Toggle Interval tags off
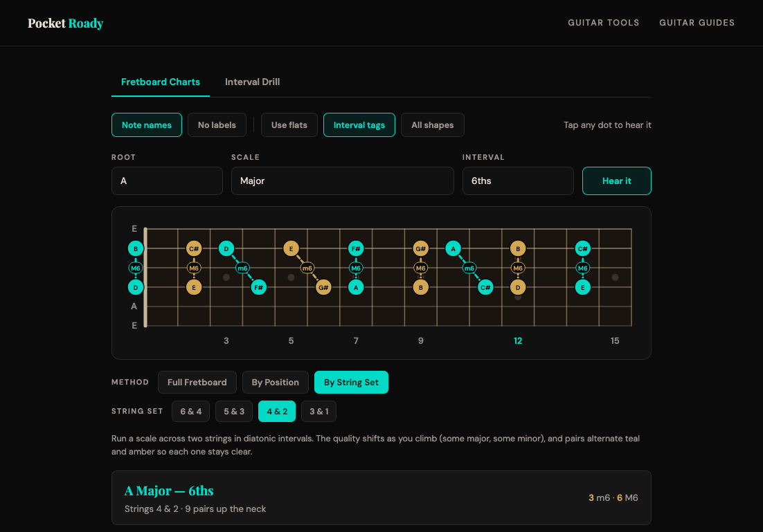Image resolution: width=763 pixels, height=532 pixels. (x=359, y=125)
